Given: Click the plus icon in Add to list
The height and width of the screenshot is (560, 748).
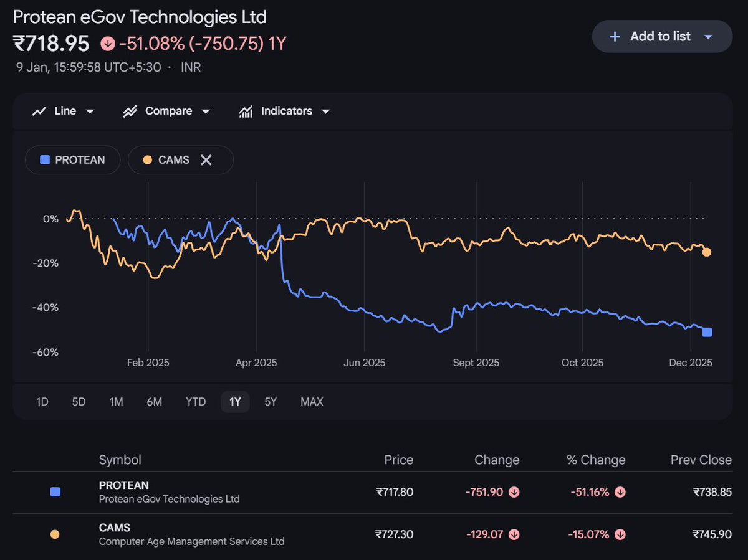Looking at the screenshot, I should (x=615, y=37).
